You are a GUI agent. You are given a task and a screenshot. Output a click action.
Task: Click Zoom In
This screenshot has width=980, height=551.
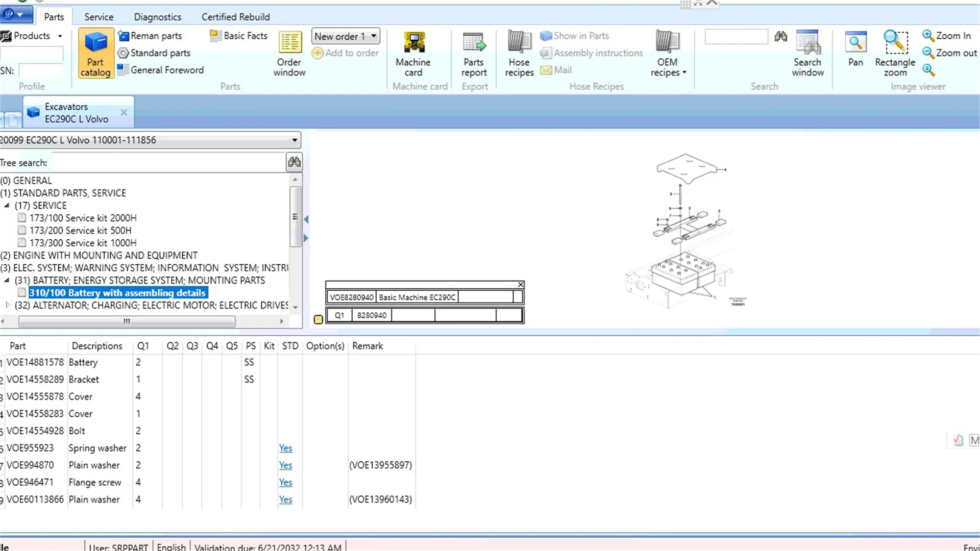[x=947, y=36]
